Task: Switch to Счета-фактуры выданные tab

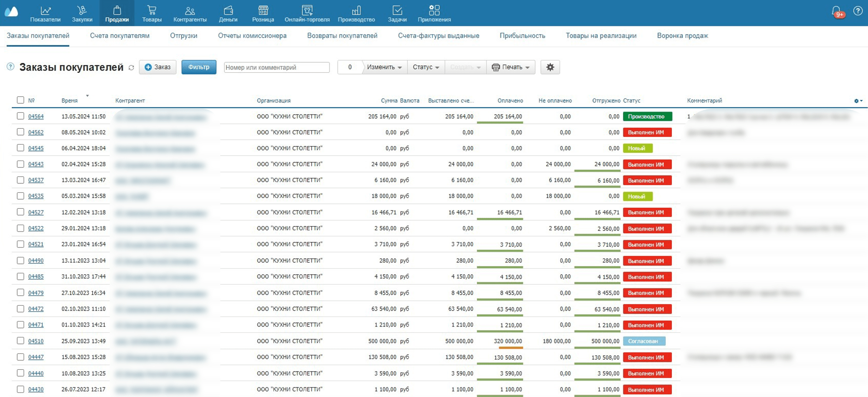Action: click(x=439, y=35)
